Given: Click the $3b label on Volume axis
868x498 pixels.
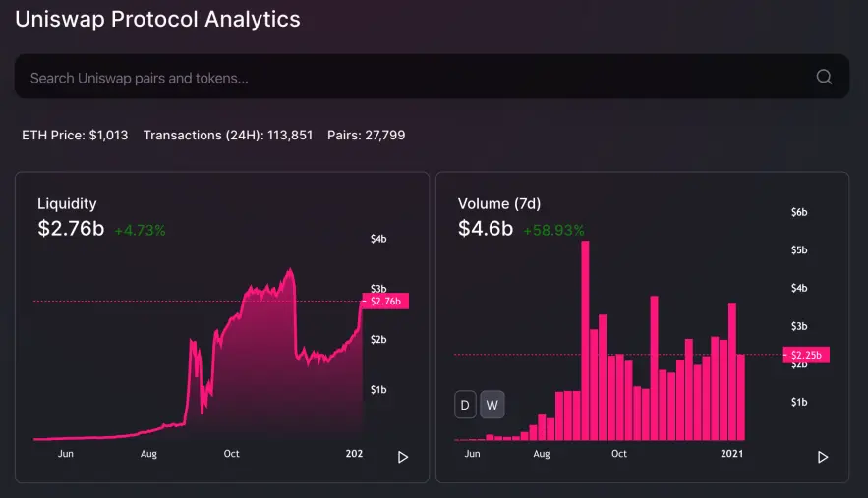Looking at the screenshot, I should 799,326.
